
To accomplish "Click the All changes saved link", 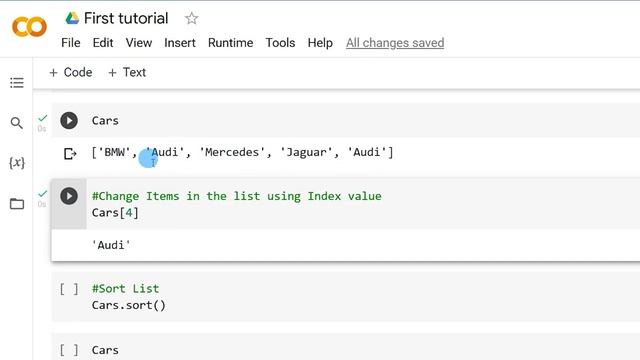I will click(x=395, y=43).
